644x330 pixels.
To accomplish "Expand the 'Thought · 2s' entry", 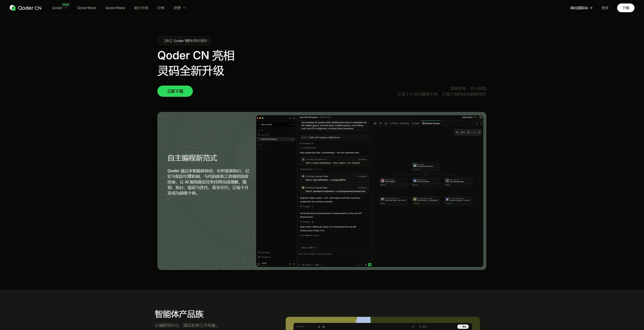I will point(307,143).
